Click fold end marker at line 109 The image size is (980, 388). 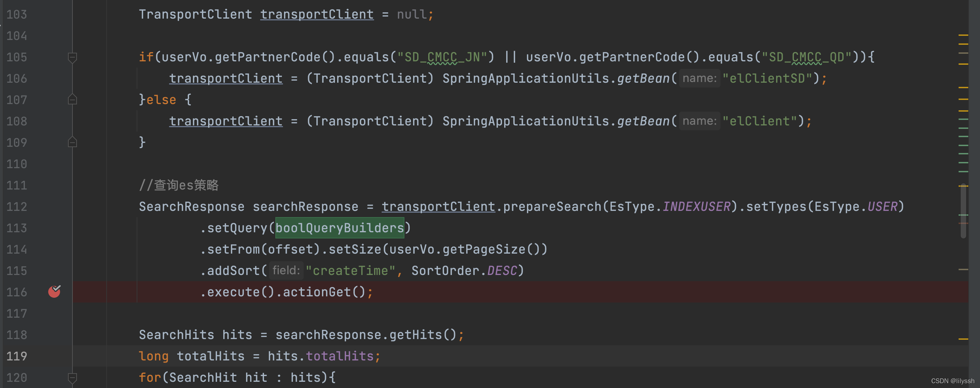72,142
